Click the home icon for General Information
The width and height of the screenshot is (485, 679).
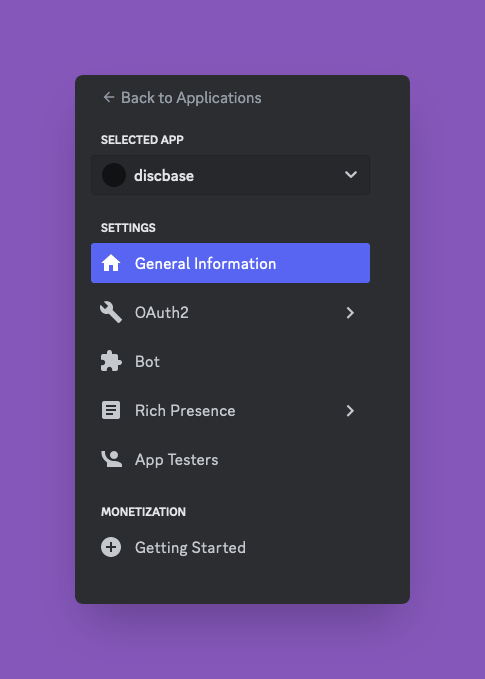(x=111, y=263)
